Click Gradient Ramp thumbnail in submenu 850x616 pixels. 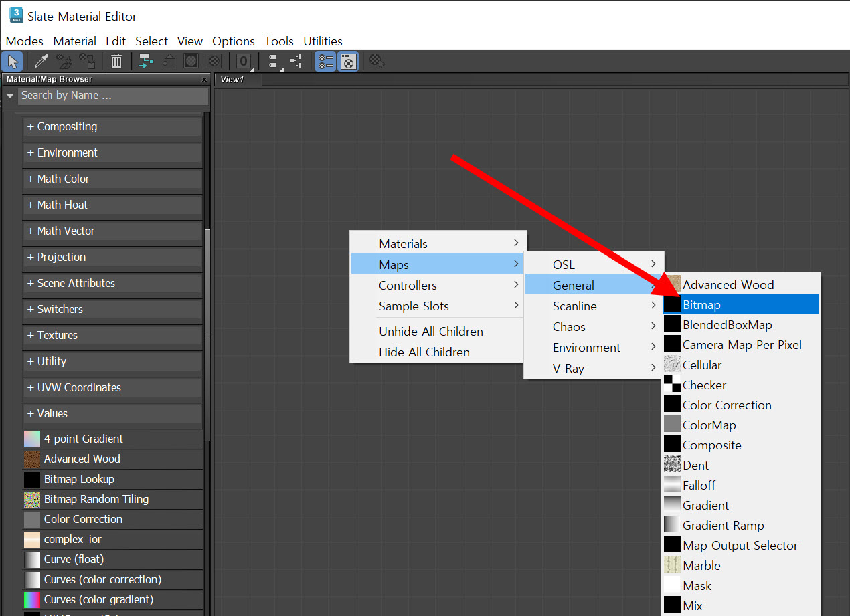tap(672, 526)
